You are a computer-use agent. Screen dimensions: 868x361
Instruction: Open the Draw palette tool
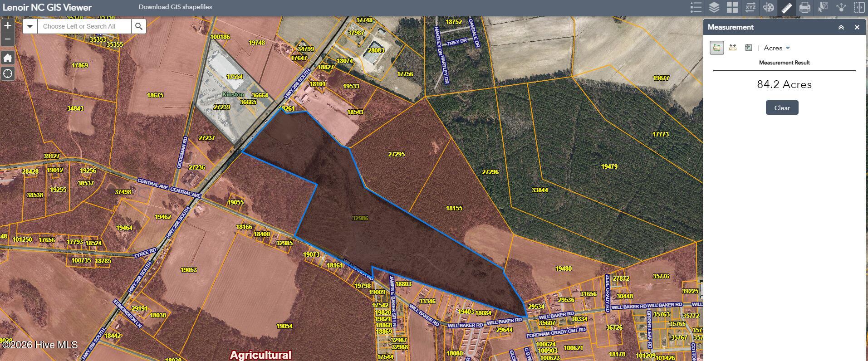[x=768, y=8]
